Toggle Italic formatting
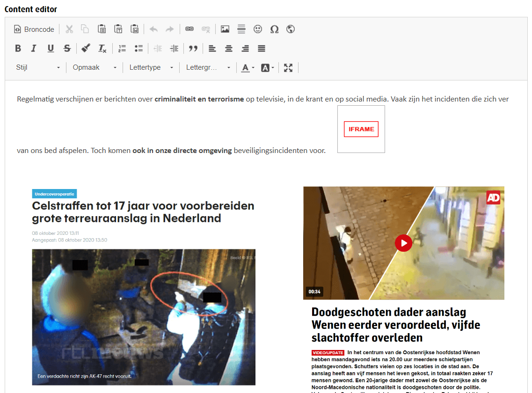The image size is (532, 393). coord(34,49)
